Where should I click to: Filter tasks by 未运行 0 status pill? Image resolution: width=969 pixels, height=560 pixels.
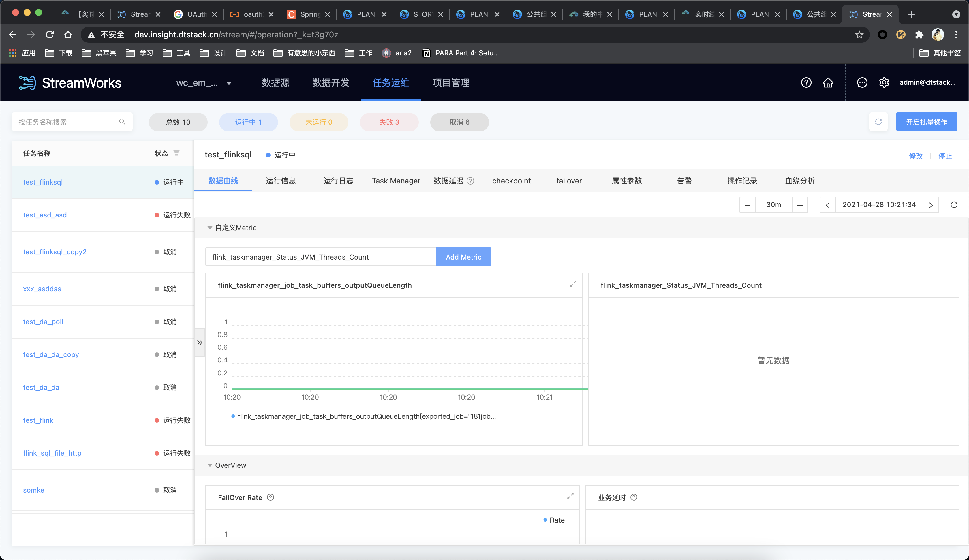tap(319, 122)
